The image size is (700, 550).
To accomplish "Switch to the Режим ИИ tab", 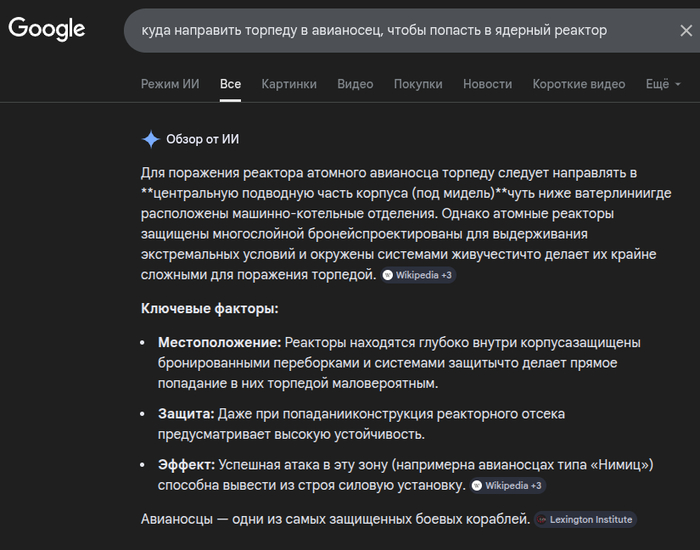I will 170,84.
